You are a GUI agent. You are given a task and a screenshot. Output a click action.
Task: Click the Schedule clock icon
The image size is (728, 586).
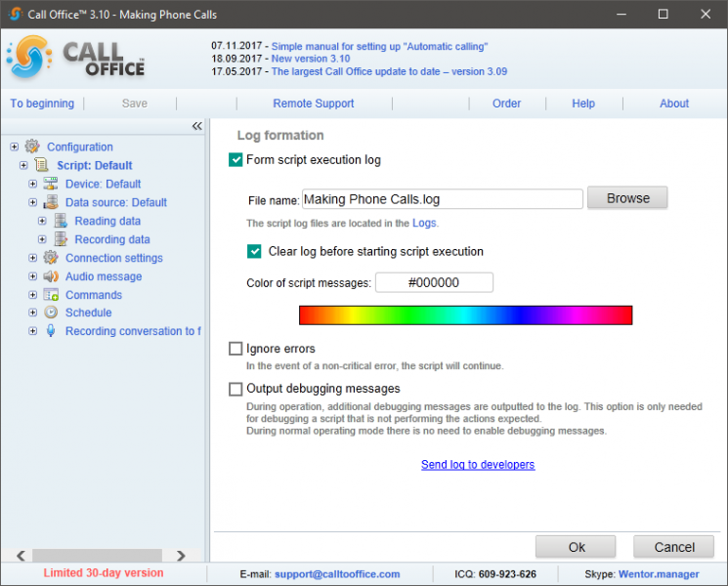click(x=51, y=313)
